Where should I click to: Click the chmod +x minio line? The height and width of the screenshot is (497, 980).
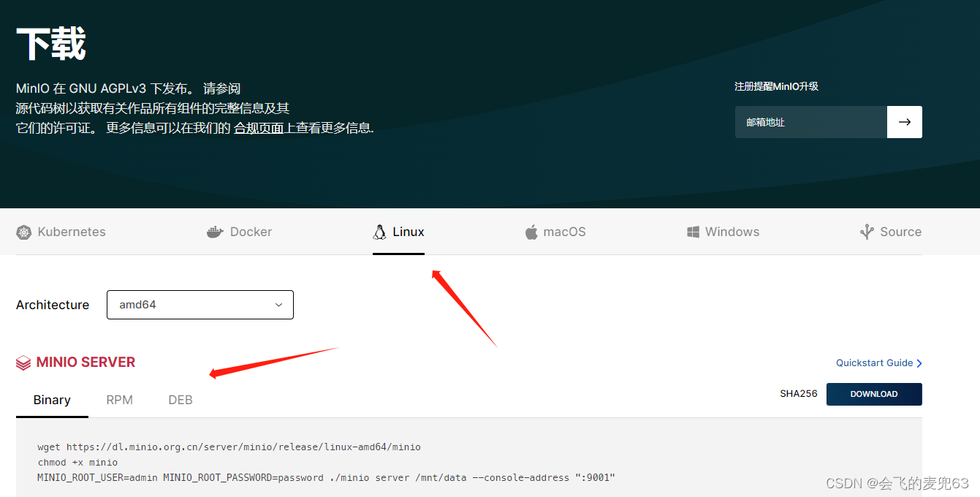[77, 463]
